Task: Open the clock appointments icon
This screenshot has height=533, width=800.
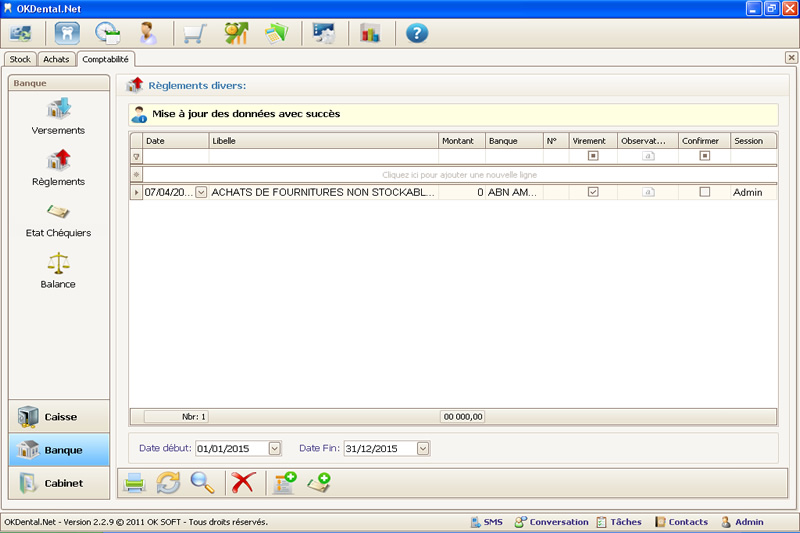Action: pos(108,34)
